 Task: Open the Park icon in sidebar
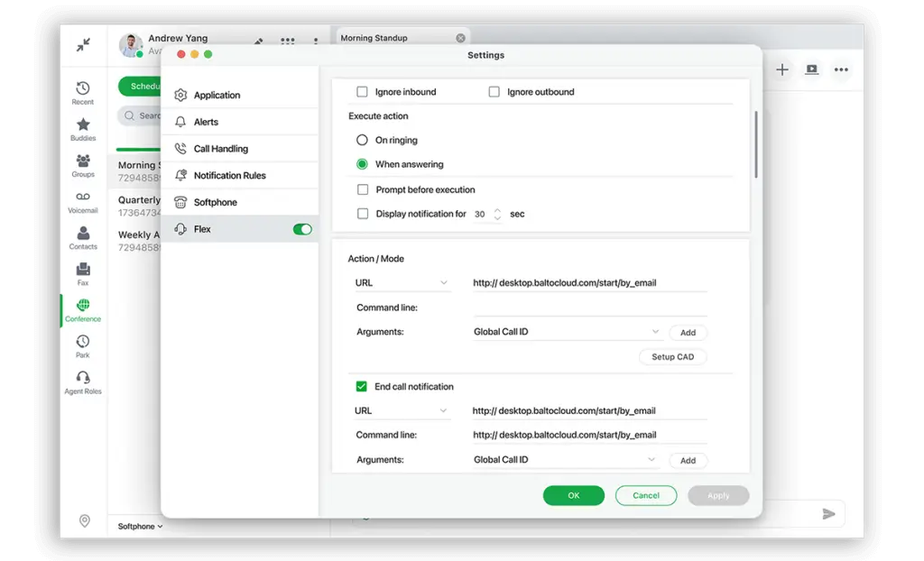pyautogui.click(x=82, y=342)
